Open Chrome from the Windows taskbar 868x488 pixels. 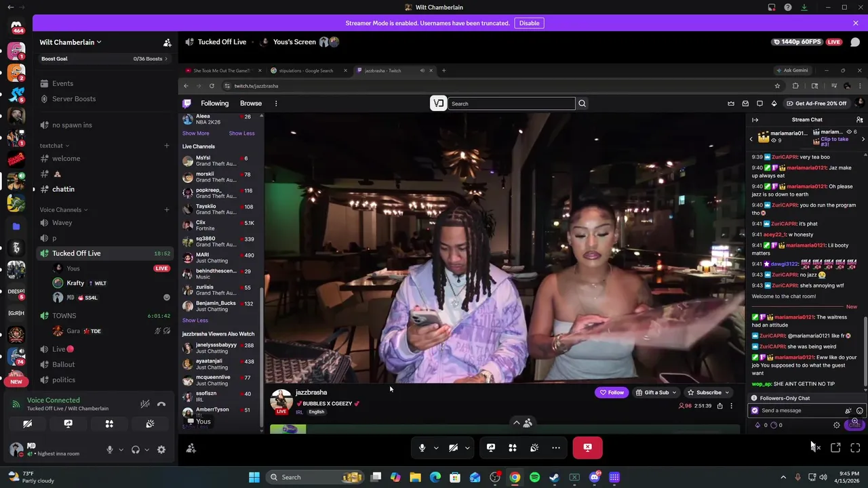click(515, 477)
